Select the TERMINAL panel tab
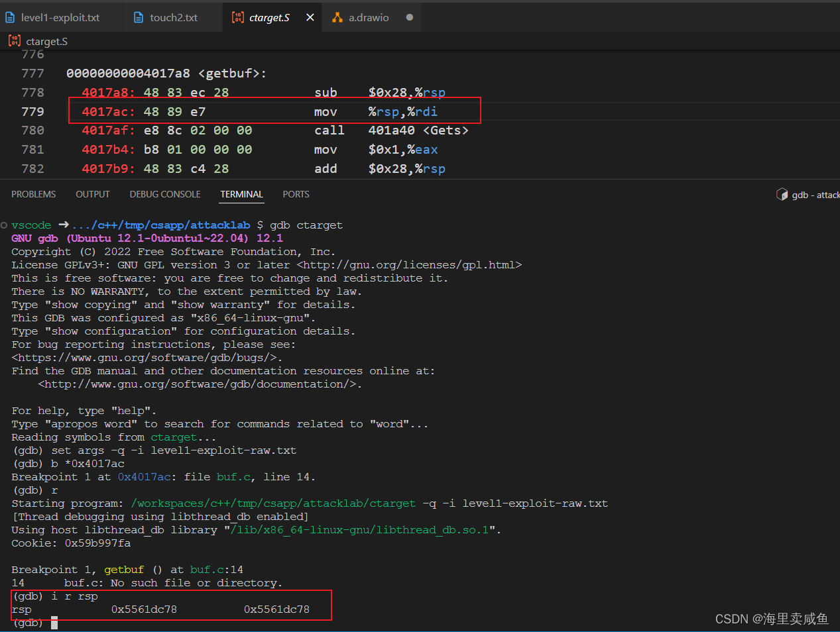Image resolution: width=840 pixels, height=632 pixels. tap(241, 194)
